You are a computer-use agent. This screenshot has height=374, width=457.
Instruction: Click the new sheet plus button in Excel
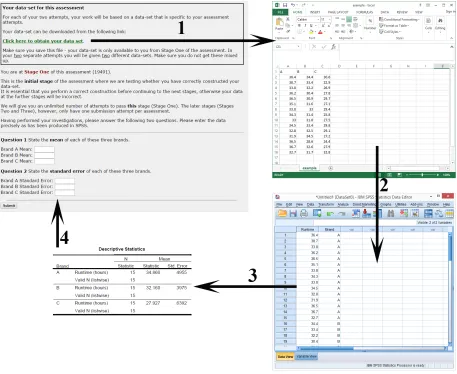(x=331, y=168)
